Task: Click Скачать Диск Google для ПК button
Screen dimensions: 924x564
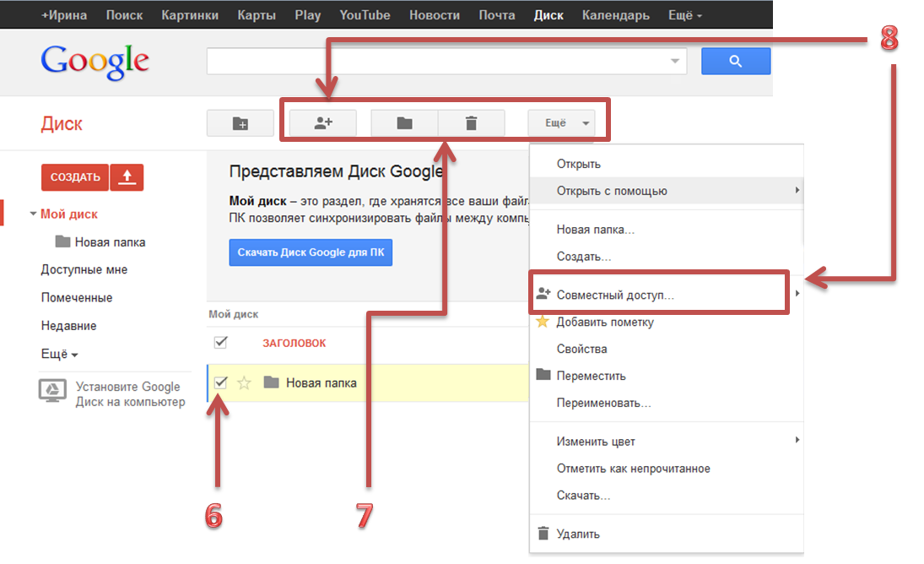Action: coord(311,252)
